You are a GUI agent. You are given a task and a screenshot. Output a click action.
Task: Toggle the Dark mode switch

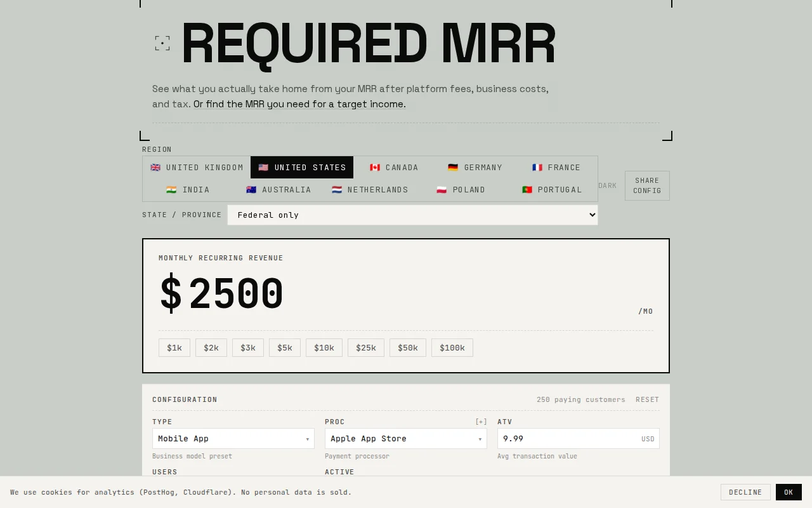(607, 185)
